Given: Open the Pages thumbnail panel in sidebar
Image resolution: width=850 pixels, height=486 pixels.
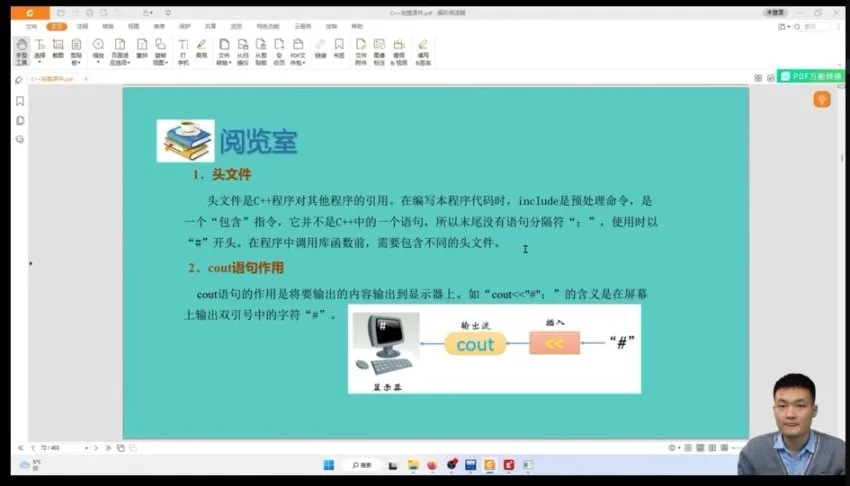Looking at the screenshot, I should click(x=20, y=120).
